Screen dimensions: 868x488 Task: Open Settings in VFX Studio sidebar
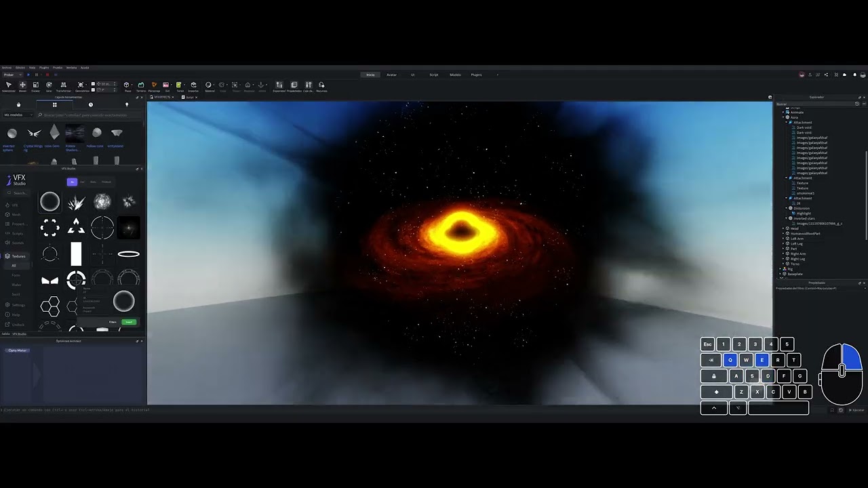tap(16, 305)
